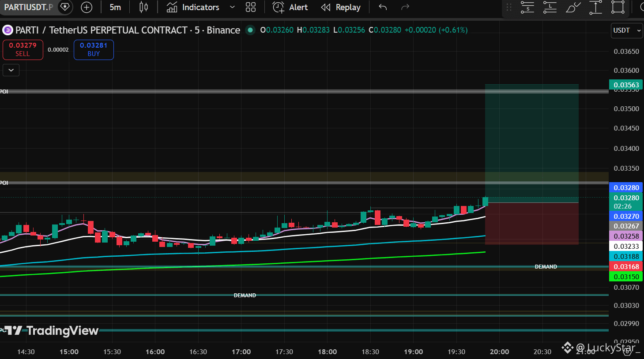The image size is (644, 359).
Task: Select the right-side DEMAND zone label
Action: click(x=546, y=267)
